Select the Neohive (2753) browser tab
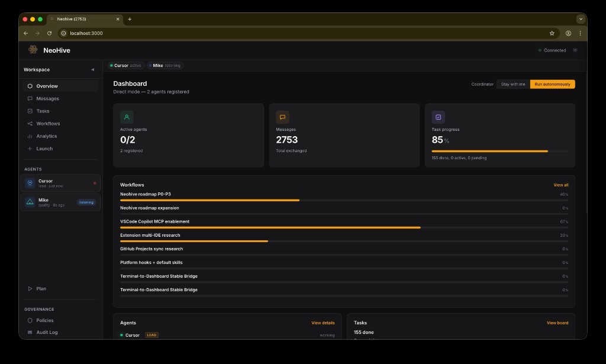This screenshot has width=606, height=364. coord(85,19)
